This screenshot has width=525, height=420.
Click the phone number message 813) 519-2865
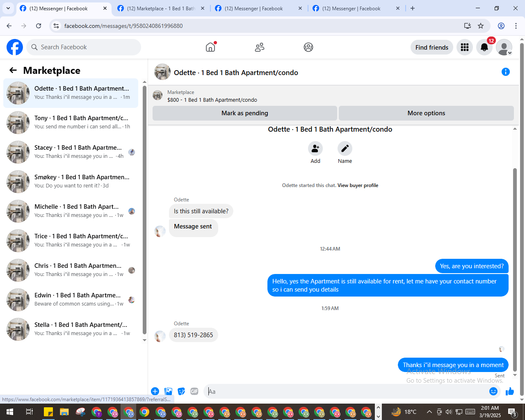point(194,335)
